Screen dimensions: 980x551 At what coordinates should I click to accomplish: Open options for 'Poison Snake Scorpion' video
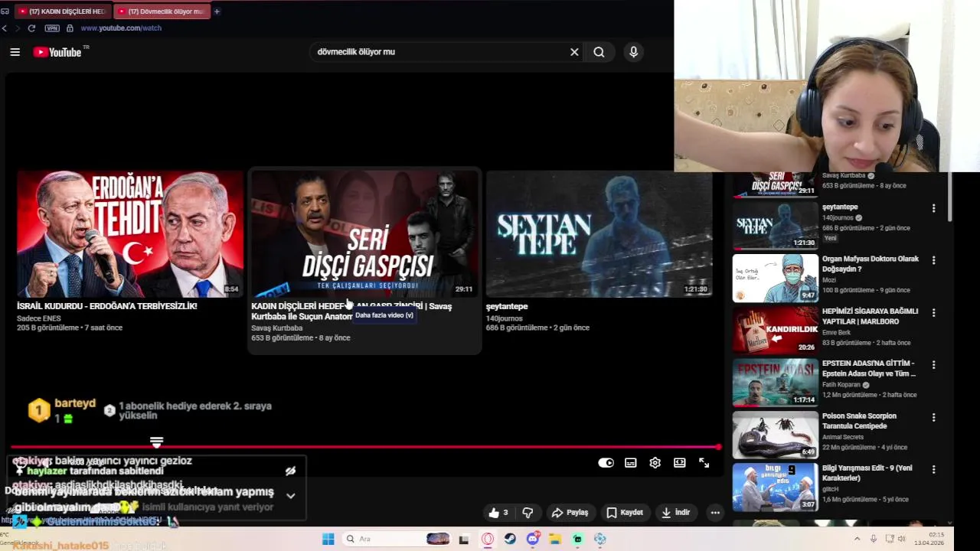pos(933,417)
